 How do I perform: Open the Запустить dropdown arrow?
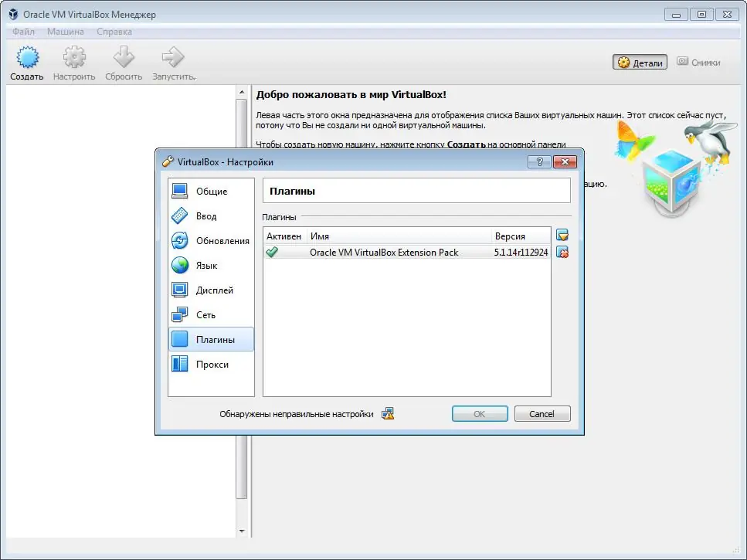click(195, 78)
